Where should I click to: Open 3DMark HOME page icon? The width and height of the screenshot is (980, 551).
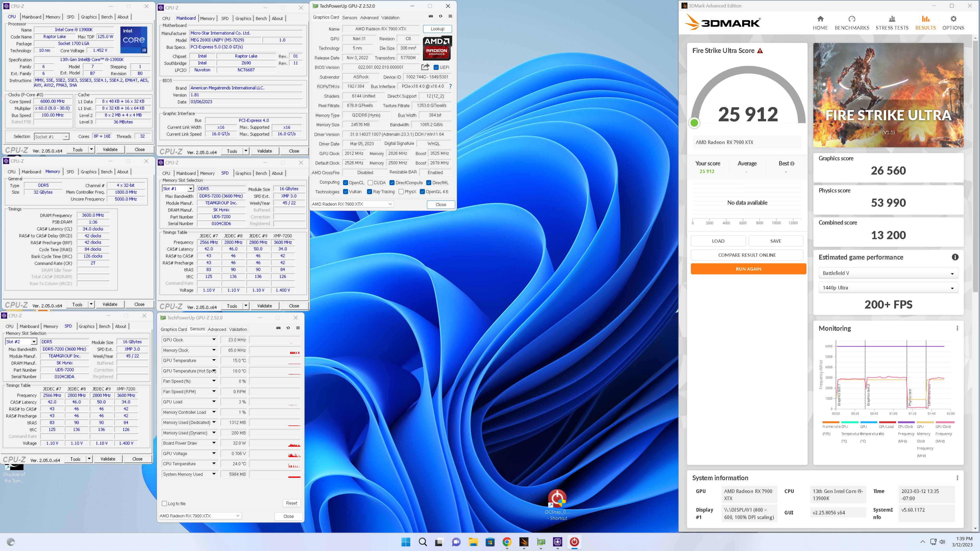point(820,19)
